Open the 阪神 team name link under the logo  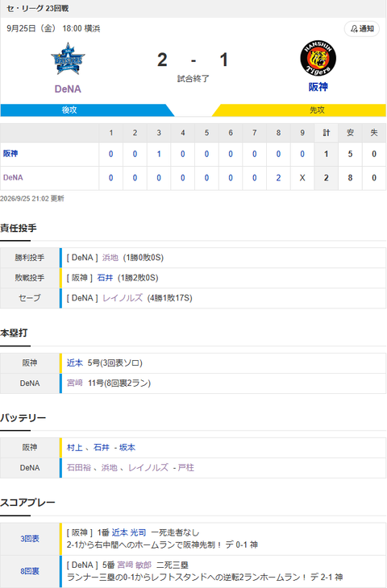(x=318, y=87)
